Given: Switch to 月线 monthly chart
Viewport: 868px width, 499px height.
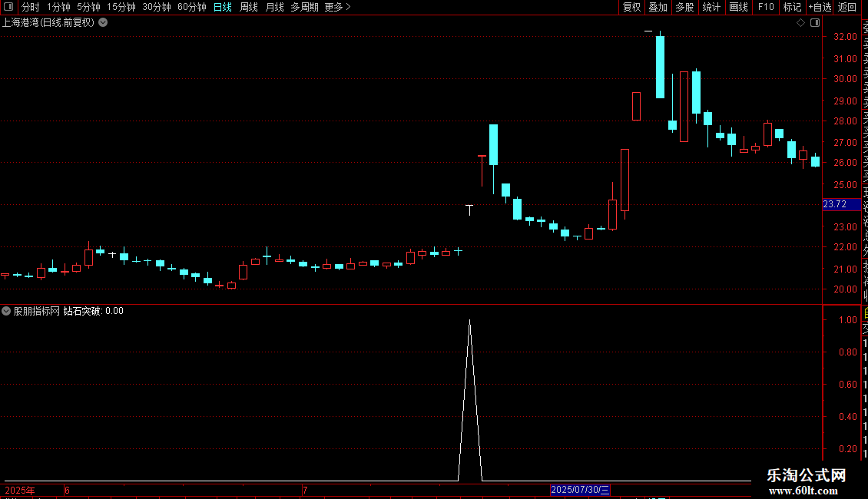Looking at the screenshot, I should (x=274, y=7).
